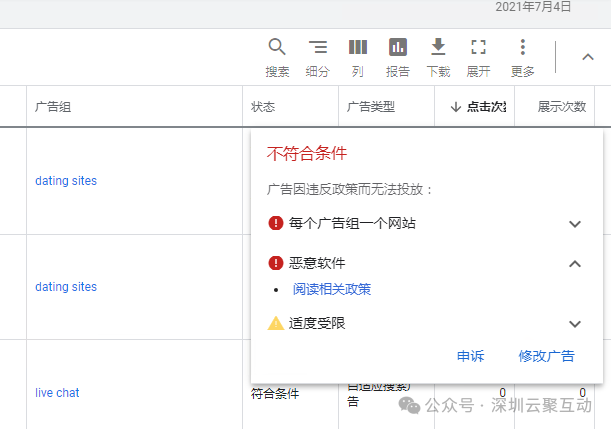Click the search magnifier icon
Image resolution: width=611 pixels, height=429 pixels.
point(277,47)
